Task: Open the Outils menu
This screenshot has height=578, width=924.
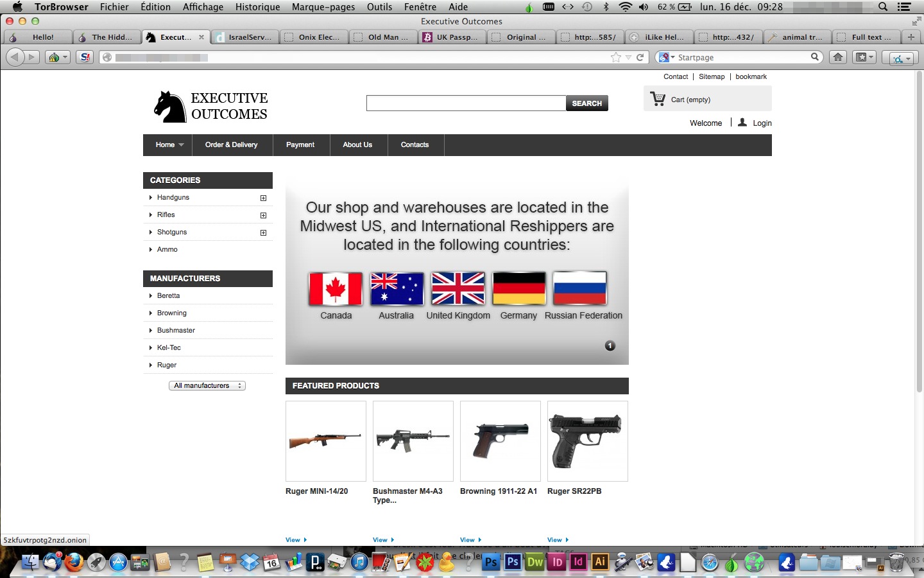Action: click(379, 6)
